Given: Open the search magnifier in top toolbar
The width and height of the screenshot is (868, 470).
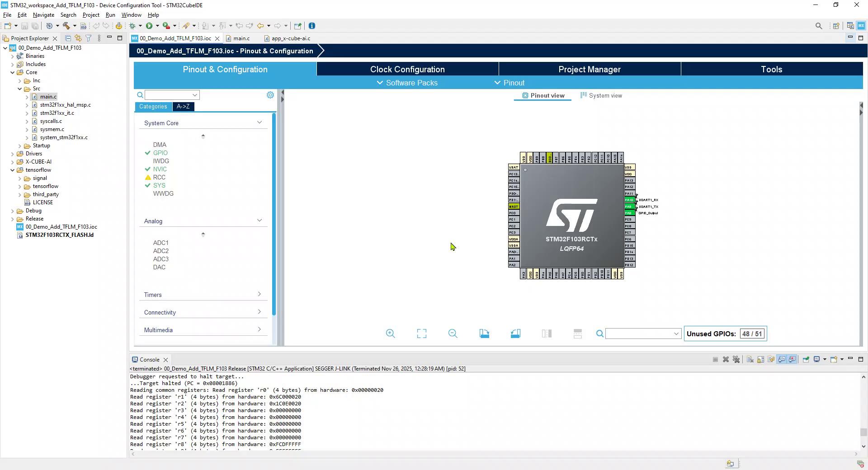Looking at the screenshot, I should [819, 26].
